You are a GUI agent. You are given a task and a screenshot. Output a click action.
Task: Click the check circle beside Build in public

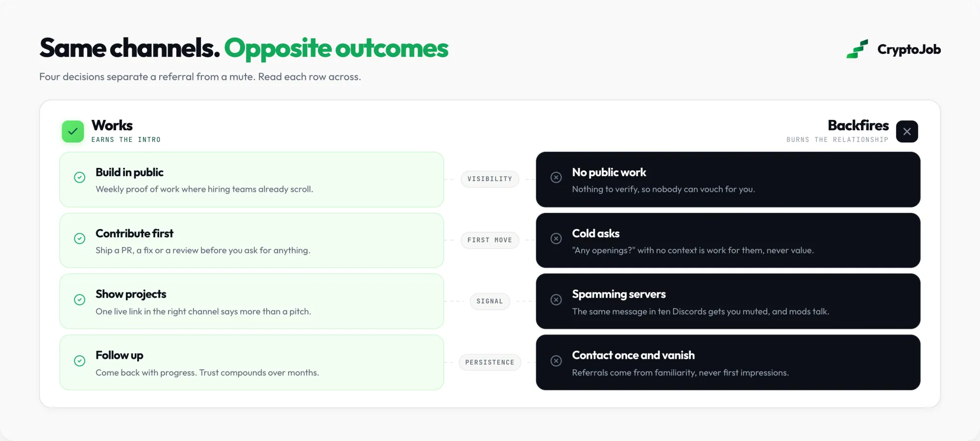[79, 177]
